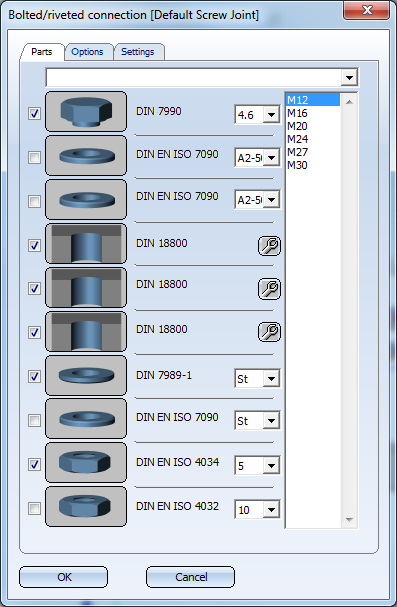
Task: Open the first A2-50 material dropdown
Action: click(271, 158)
